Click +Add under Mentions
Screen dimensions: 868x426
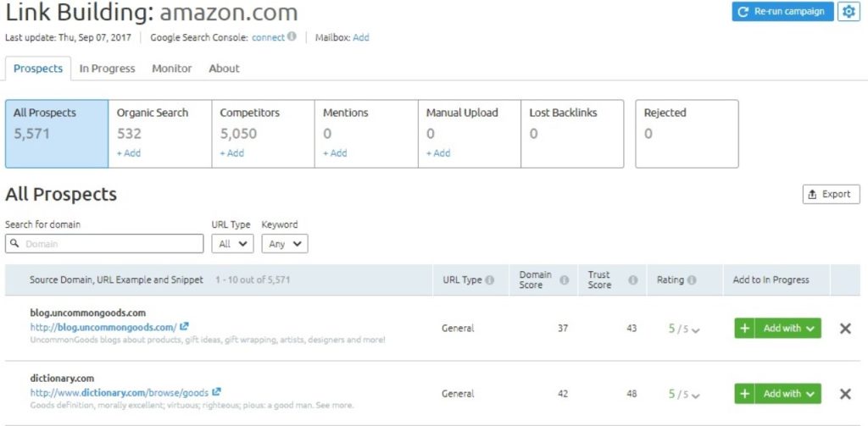click(x=335, y=153)
